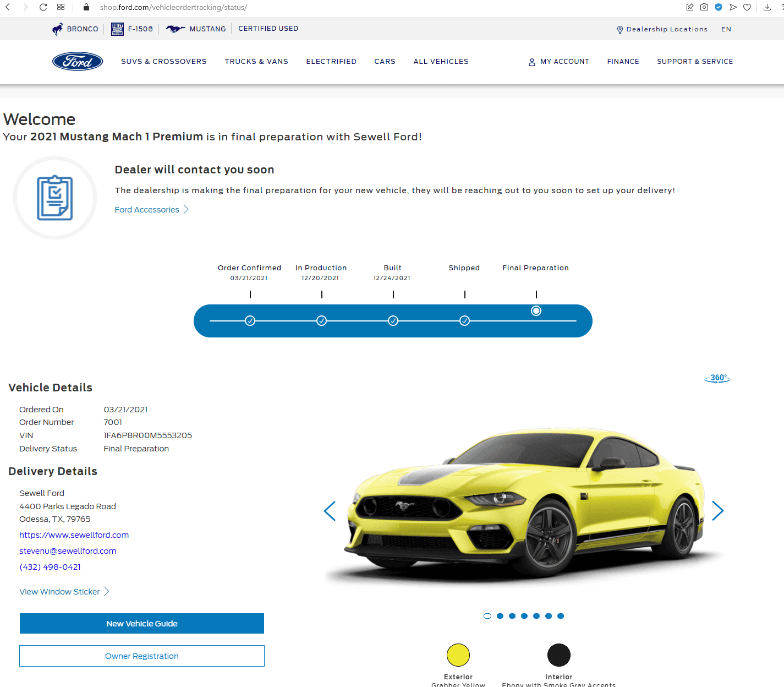The image size is (784, 687).
Task: Click the stevenu@sewellford.com email link
Action: (68, 551)
